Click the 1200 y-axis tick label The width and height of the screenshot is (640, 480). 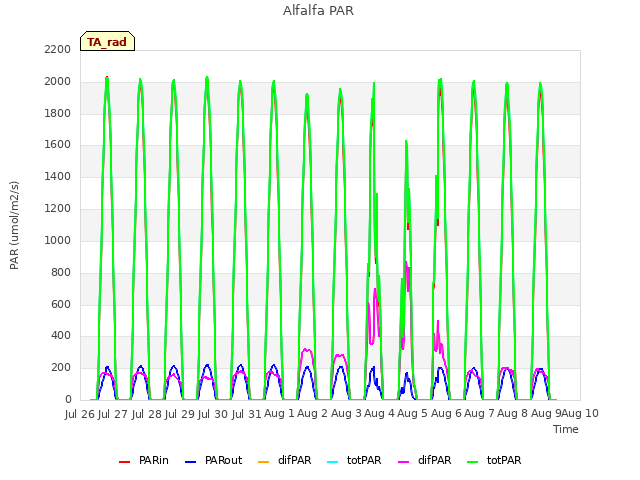coord(58,208)
